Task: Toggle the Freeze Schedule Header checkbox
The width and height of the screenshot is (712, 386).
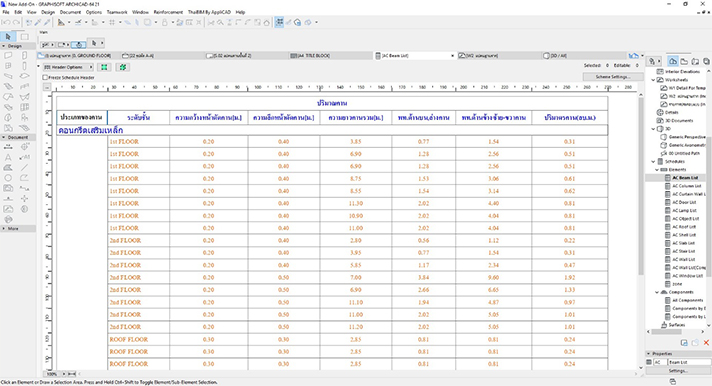Action: click(45, 78)
